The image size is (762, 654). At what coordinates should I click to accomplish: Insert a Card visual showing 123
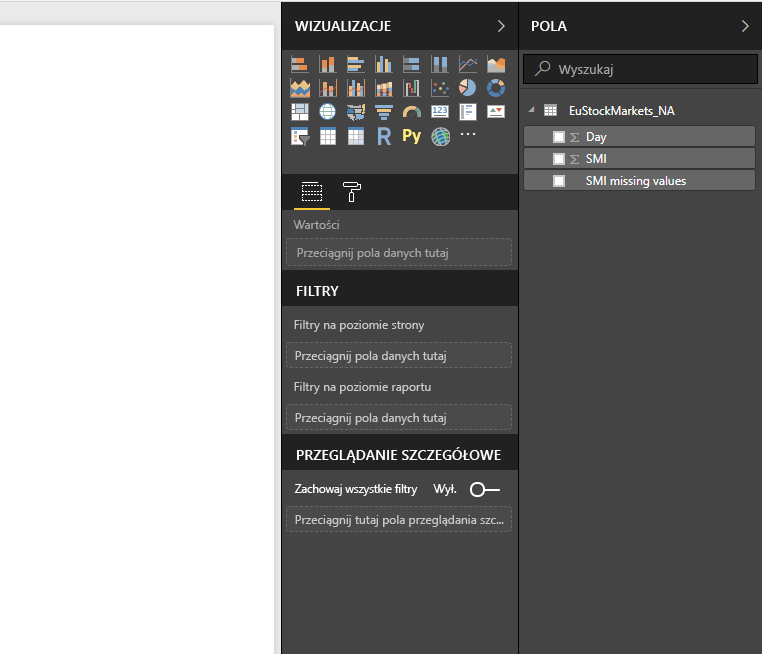(440, 112)
